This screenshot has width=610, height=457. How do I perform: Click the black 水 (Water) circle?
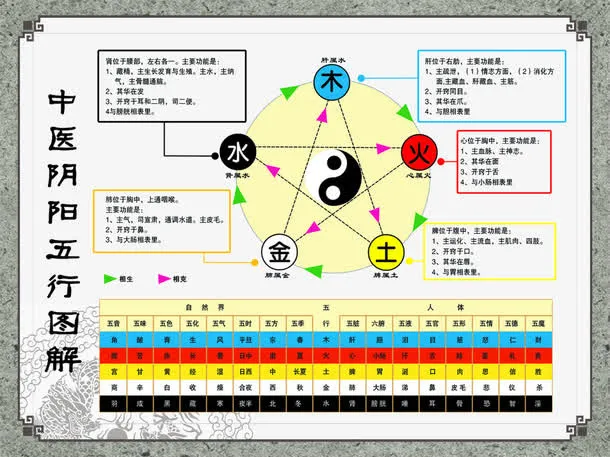[x=237, y=153]
